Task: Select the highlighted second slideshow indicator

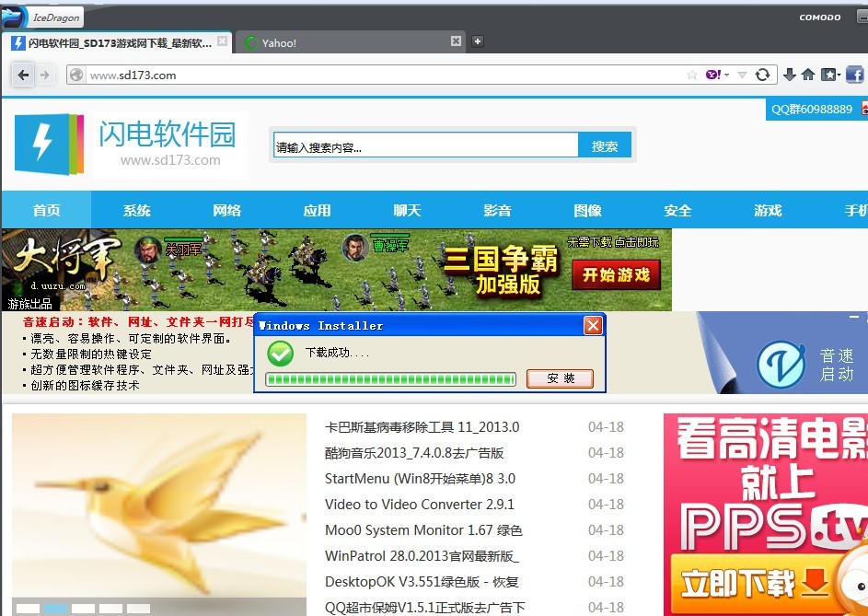Action: tap(55, 609)
